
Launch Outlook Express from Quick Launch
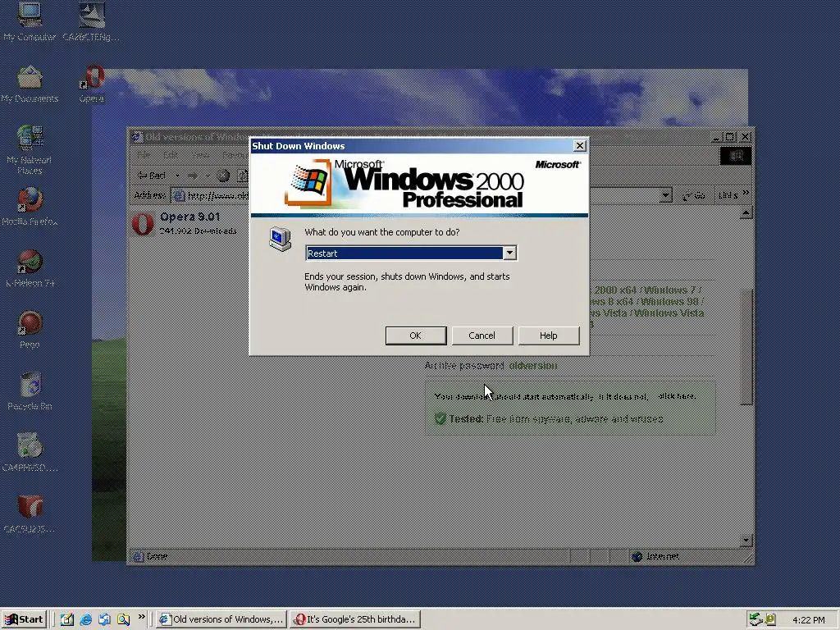tap(104, 619)
